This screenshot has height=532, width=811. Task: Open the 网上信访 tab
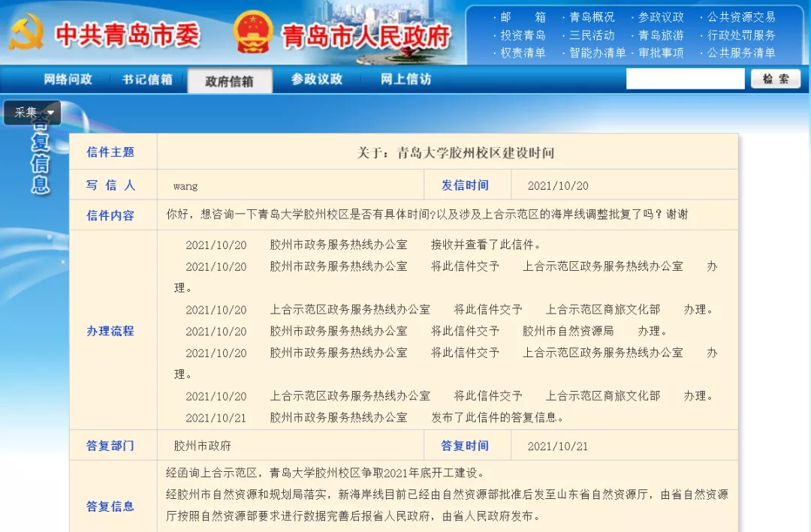406,79
